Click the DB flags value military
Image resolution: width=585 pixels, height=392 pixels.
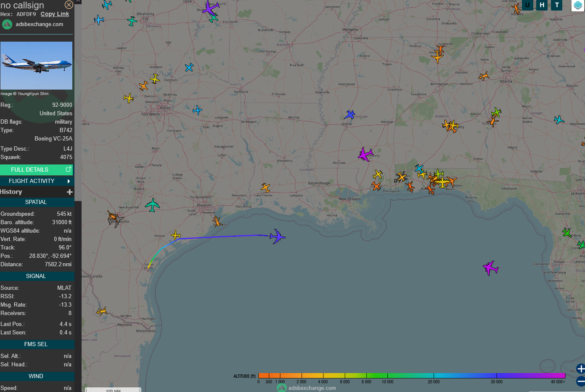(x=64, y=122)
